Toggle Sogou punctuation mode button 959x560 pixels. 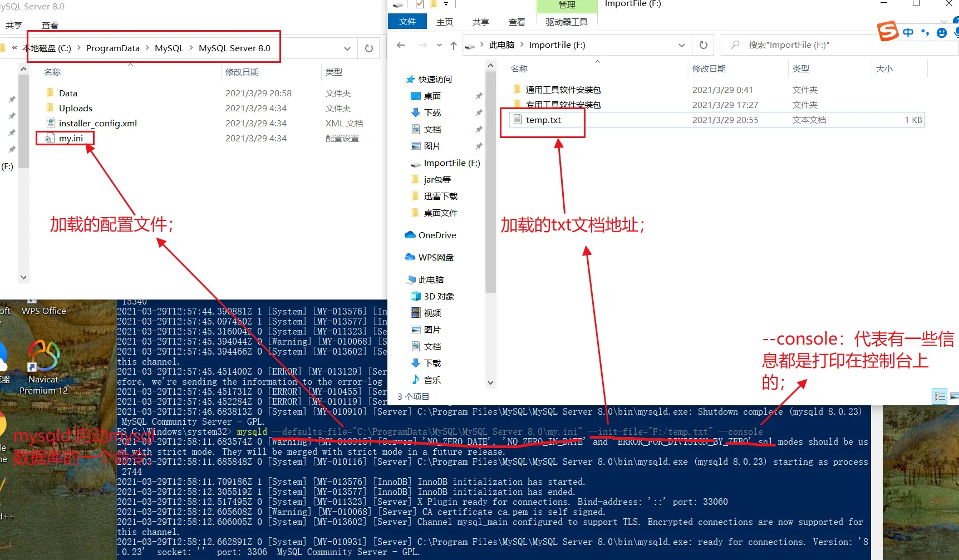pos(925,32)
